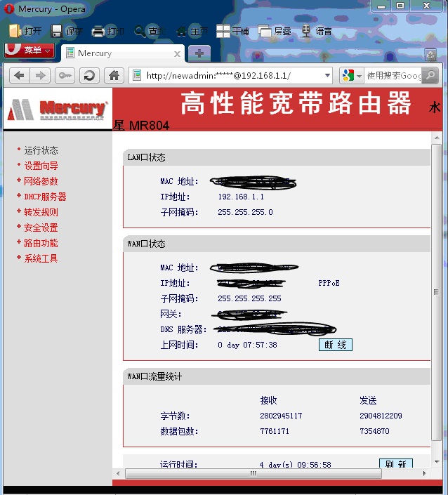
Task: Open a new tab with plus button
Action: click(x=199, y=53)
